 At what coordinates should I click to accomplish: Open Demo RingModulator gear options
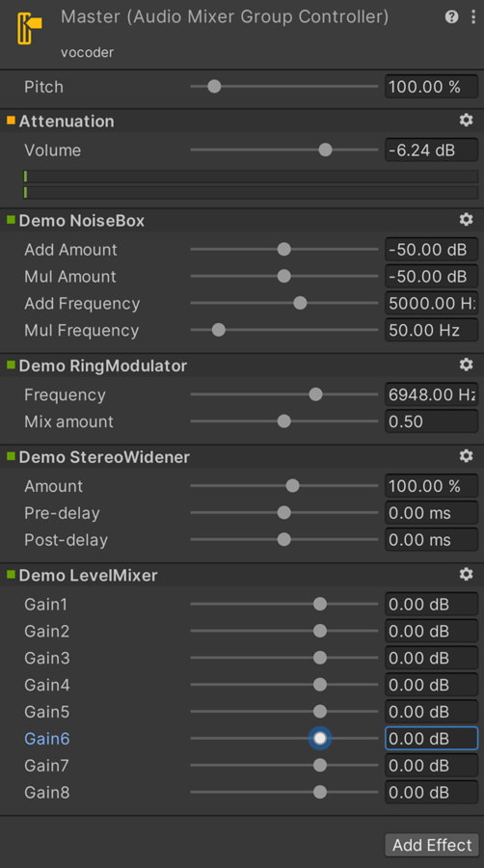pyautogui.click(x=467, y=365)
